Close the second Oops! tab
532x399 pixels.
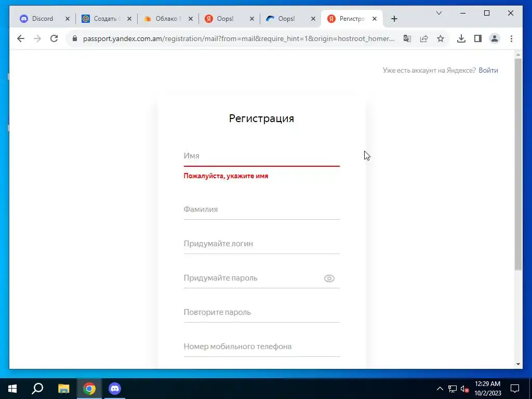[313, 19]
